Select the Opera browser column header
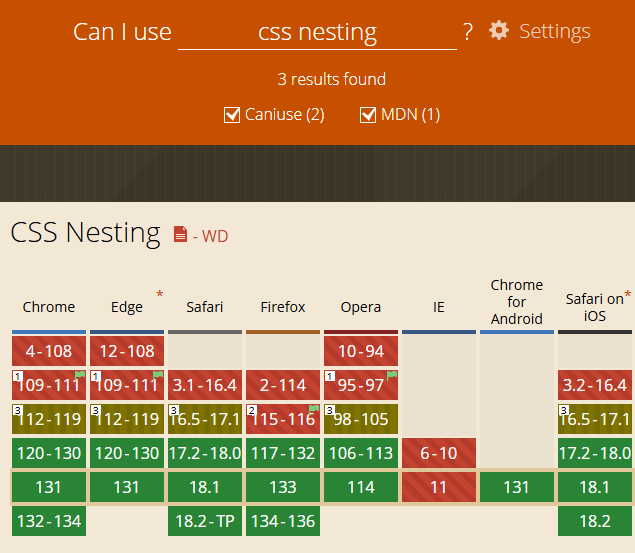Viewport: 635px width, 553px height. tap(361, 307)
